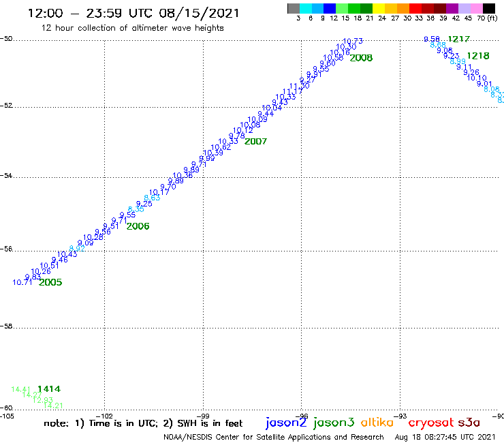Screen dimensions: 504x443
Task: Click the 8.68 wave height value
Action: pyautogui.click(x=438, y=45)
